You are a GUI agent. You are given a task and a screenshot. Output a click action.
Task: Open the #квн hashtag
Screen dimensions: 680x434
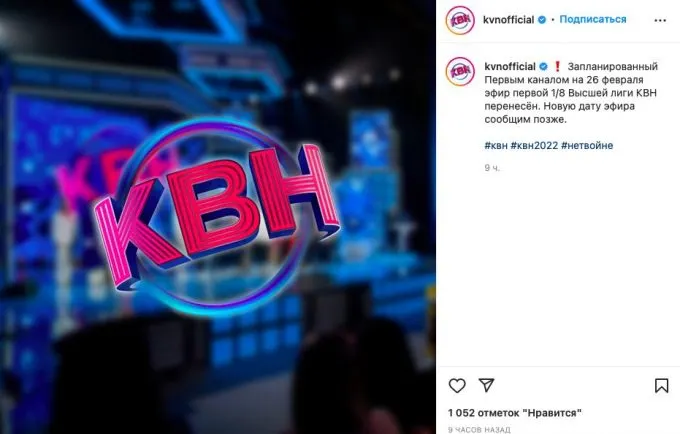pos(496,146)
